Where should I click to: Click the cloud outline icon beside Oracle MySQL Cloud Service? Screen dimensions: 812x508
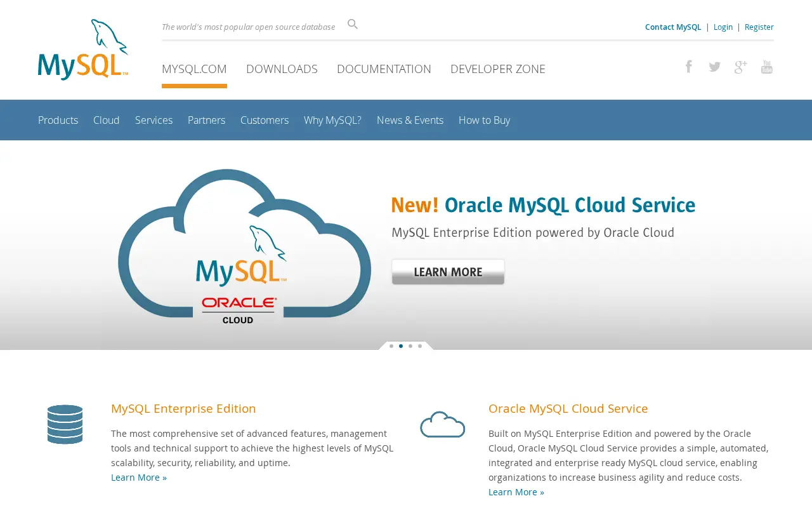443,424
